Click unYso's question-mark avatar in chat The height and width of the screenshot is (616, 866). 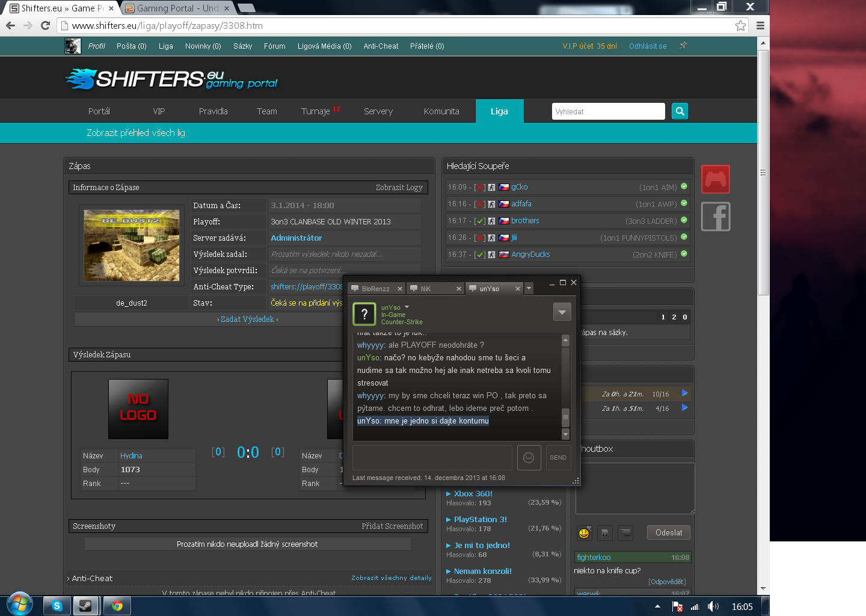tap(364, 314)
